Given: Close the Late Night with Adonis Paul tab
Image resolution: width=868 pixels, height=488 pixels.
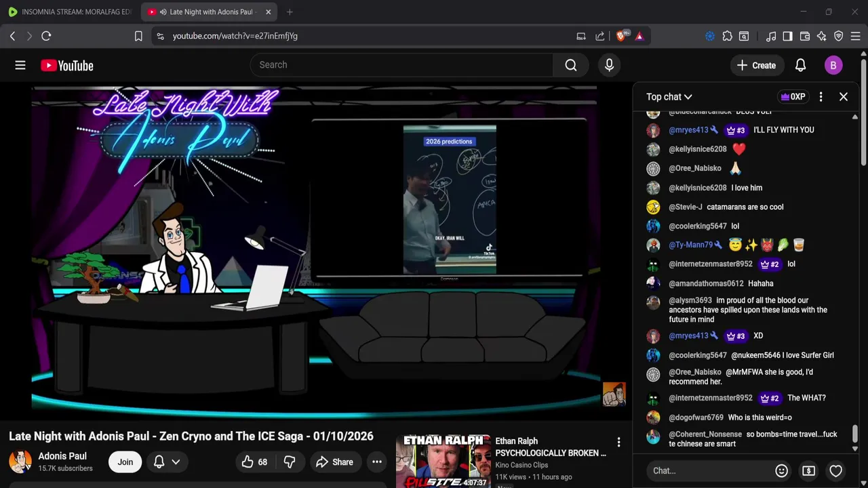Looking at the screenshot, I should pos(269,12).
